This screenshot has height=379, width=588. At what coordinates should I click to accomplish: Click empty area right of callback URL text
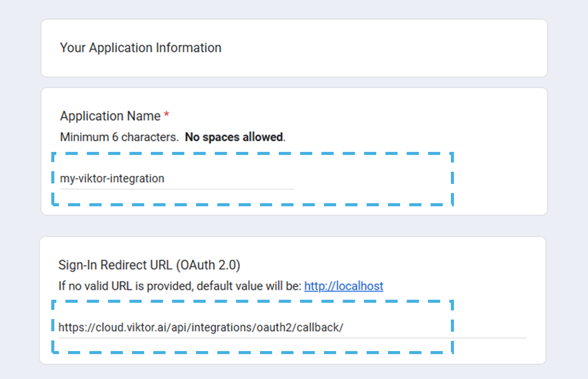tap(437, 328)
